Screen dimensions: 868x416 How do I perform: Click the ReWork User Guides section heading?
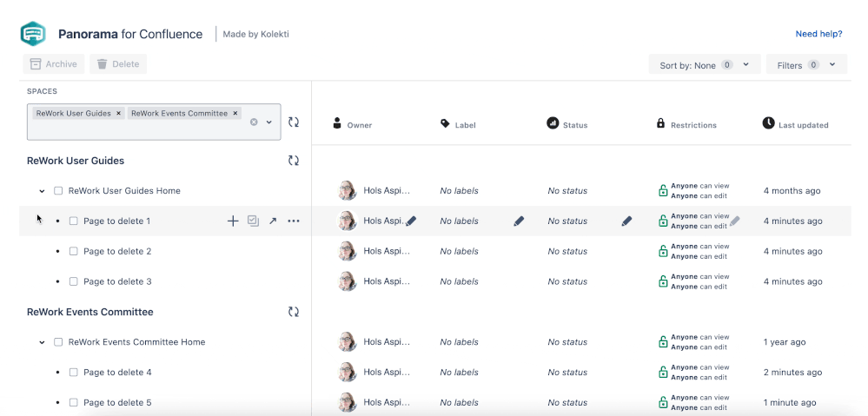(x=76, y=161)
